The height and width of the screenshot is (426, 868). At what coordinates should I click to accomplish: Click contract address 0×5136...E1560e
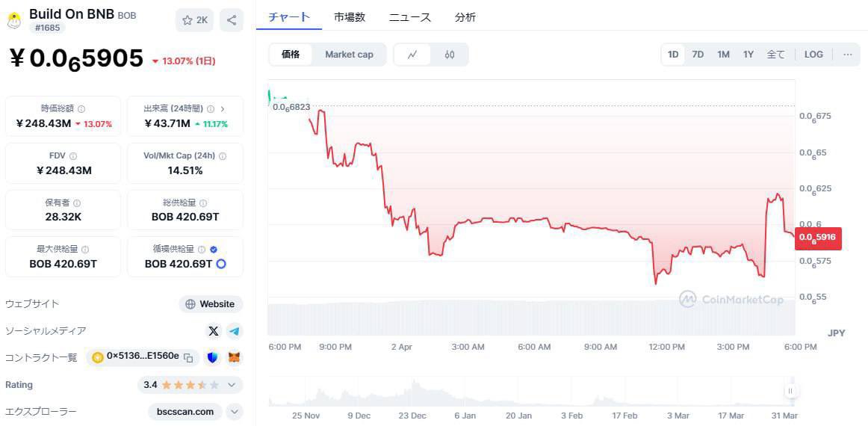[x=143, y=356]
